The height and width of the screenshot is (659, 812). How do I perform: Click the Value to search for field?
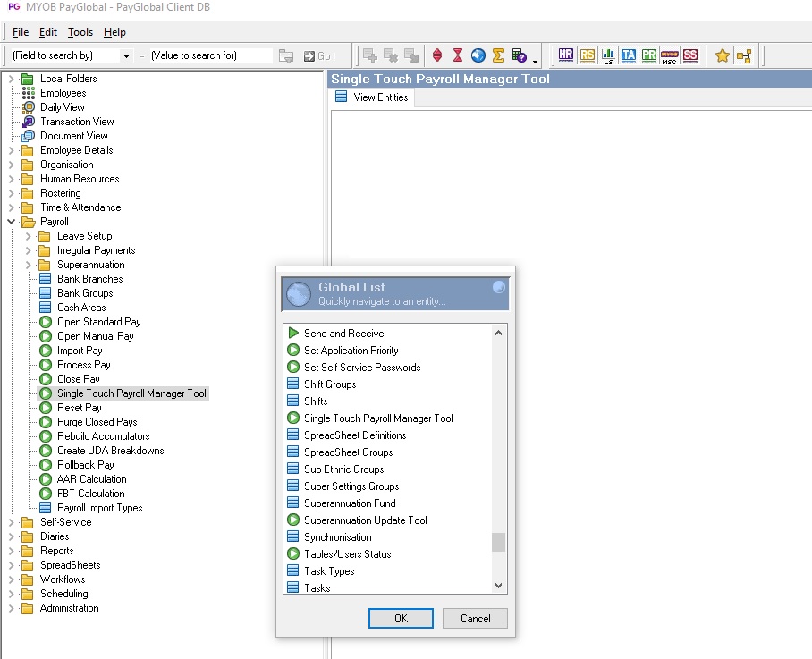pyautogui.click(x=211, y=55)
